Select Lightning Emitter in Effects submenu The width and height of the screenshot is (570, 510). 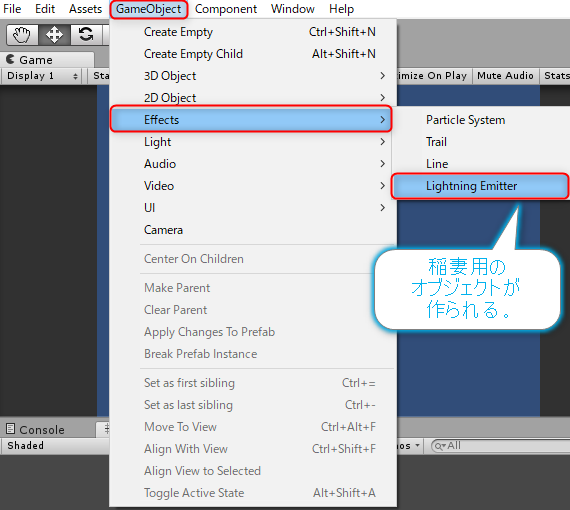tap(480, 186)
